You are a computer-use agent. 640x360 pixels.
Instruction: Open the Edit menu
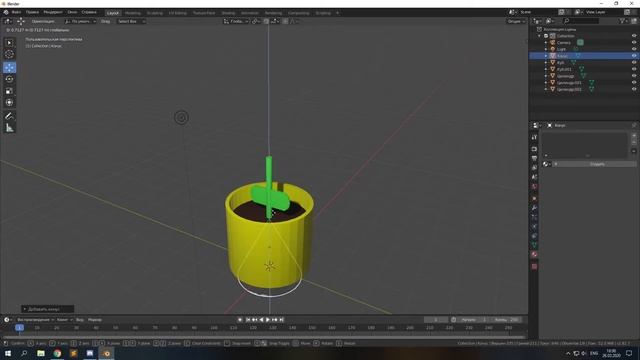pyautogui.click(x=32, y=12)
